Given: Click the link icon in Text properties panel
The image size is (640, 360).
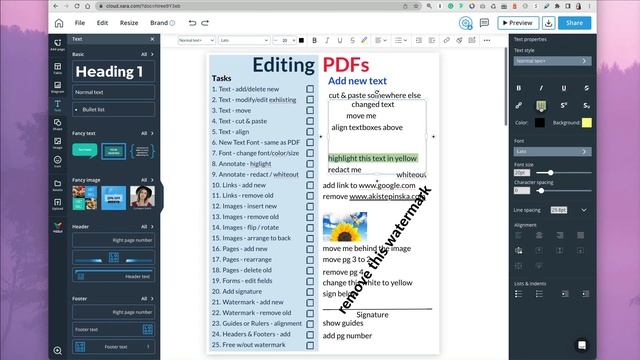Looking at the screenshot, I should coord(518,106).
